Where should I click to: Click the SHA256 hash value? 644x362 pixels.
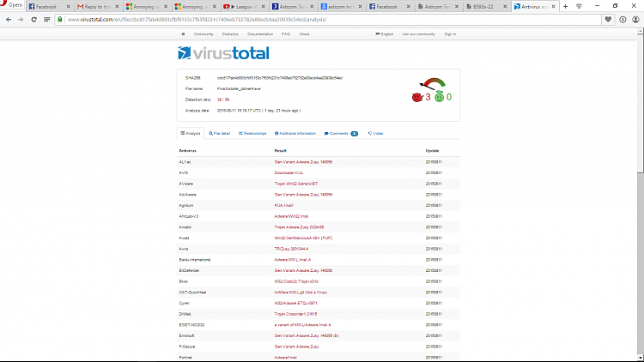[280, 78]
